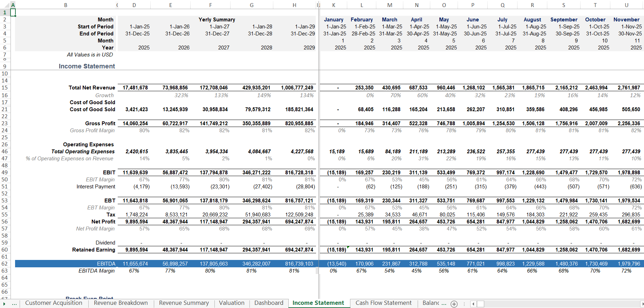Select the 'September' month header
This screenshot has height=308, width=644.
tap(564, 20)
